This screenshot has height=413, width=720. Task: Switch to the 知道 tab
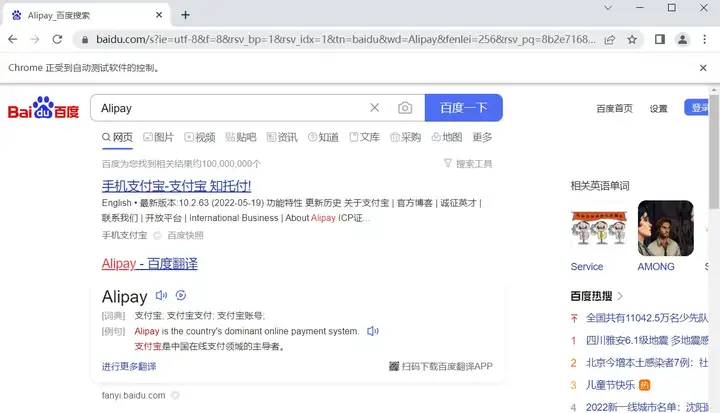pos(323,137)
